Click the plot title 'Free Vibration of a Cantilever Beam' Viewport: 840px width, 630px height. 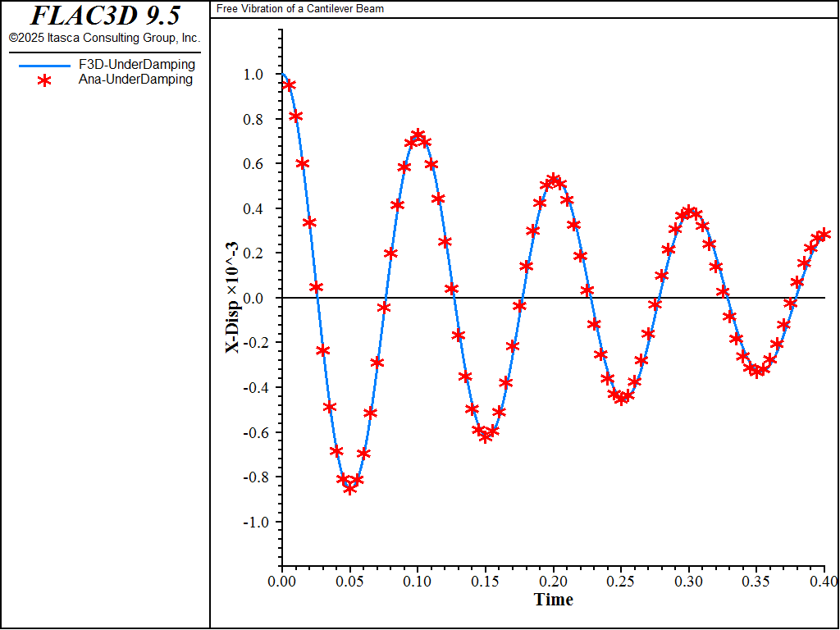[x=300, y=8]
